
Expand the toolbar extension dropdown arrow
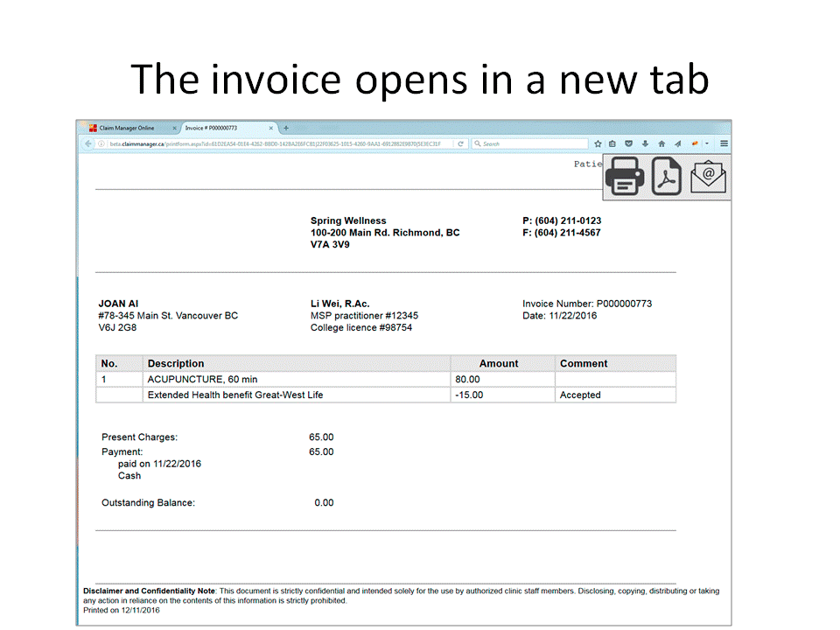click(x=706, y=143)
